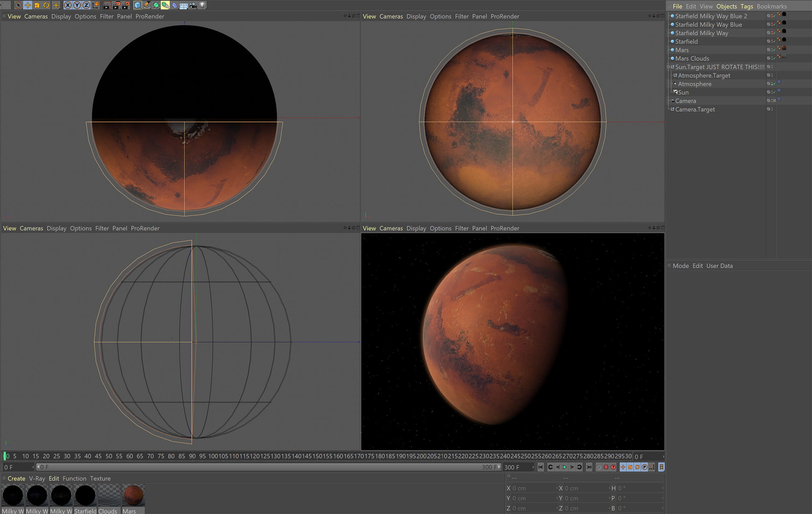Click the Spline Pen tool icon
812x514 pixels.
click(147, 5)
